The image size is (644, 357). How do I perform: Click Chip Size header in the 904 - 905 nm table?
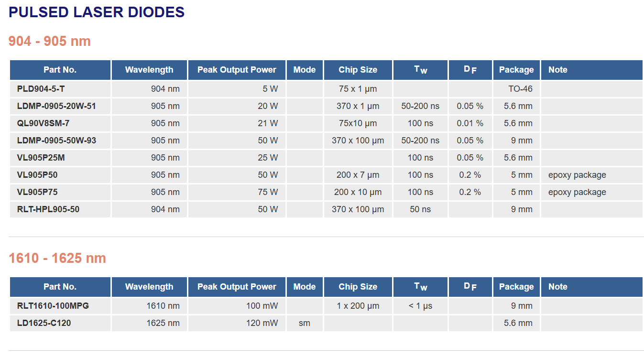[358, 70]
